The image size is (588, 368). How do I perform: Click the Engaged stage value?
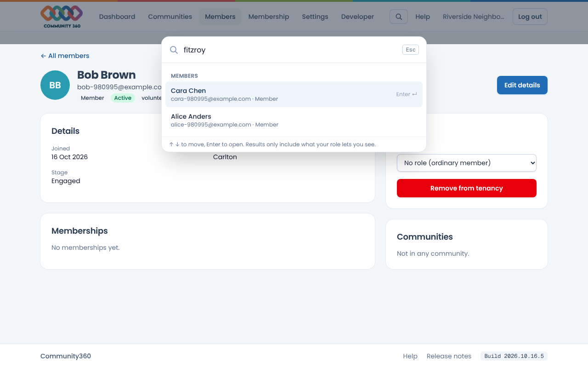click(66, 181)
